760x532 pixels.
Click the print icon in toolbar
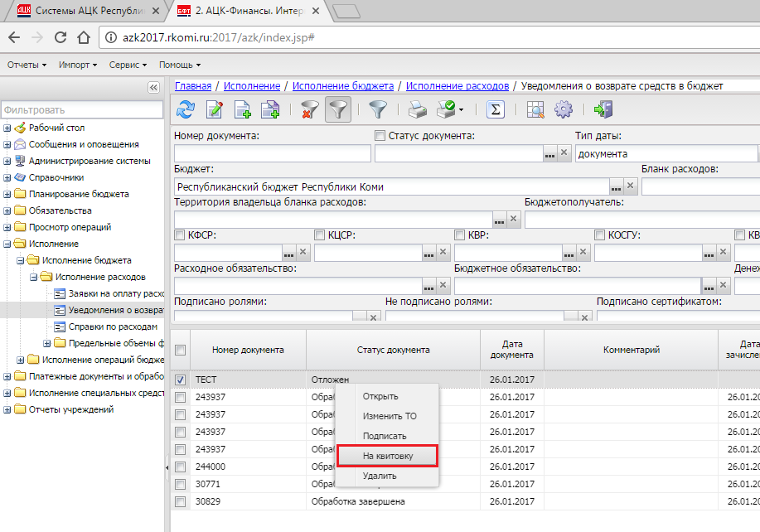[417, 109]
